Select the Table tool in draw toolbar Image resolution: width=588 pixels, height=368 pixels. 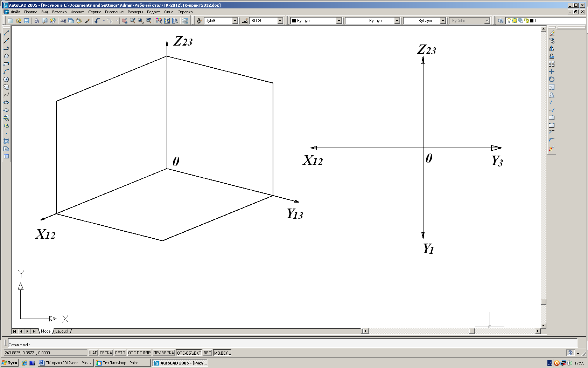click(x=6, y=156)
